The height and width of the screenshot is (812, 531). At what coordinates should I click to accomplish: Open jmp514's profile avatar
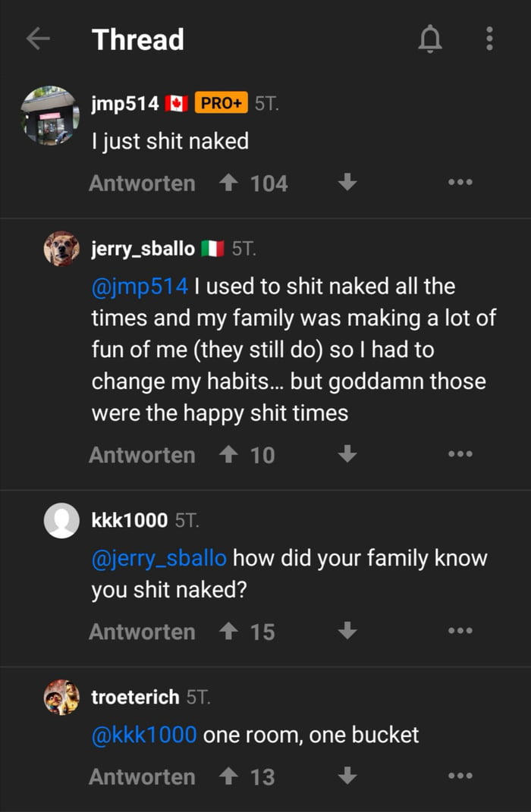50,116
